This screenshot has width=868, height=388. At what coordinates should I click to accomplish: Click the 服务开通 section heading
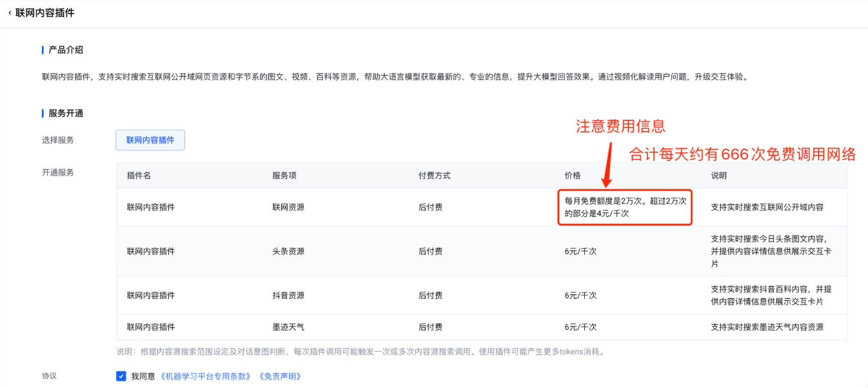coord(66,113)
